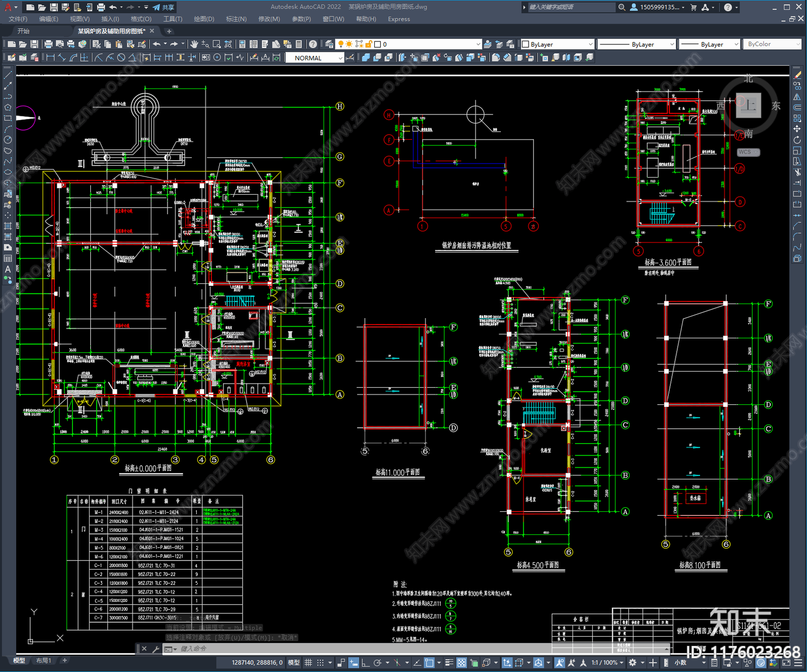Click the 共享 share button

pyautogui.click(x=163, y=7)
